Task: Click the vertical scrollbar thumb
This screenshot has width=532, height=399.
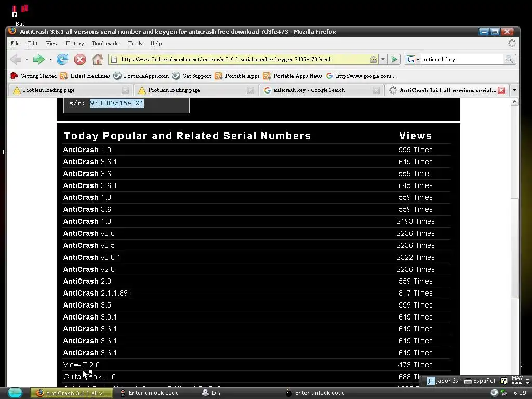Action: click(514, 249)
